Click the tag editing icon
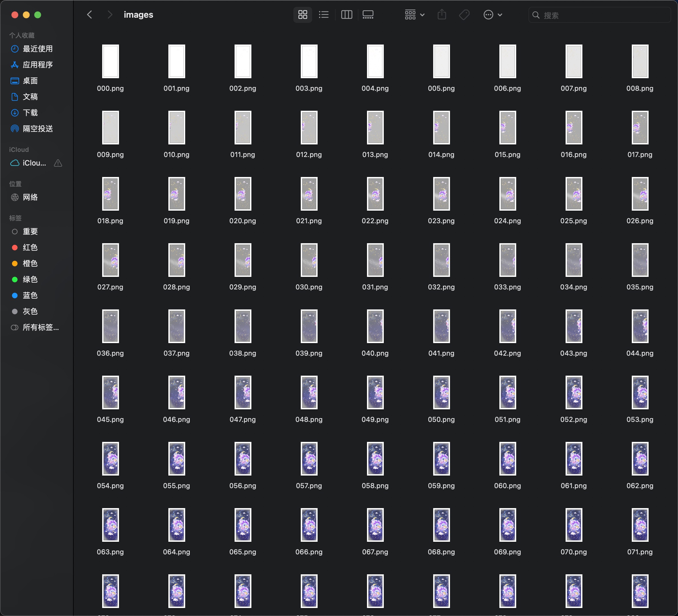Viewport: 678px width, 616px height. tap(465, 15)
